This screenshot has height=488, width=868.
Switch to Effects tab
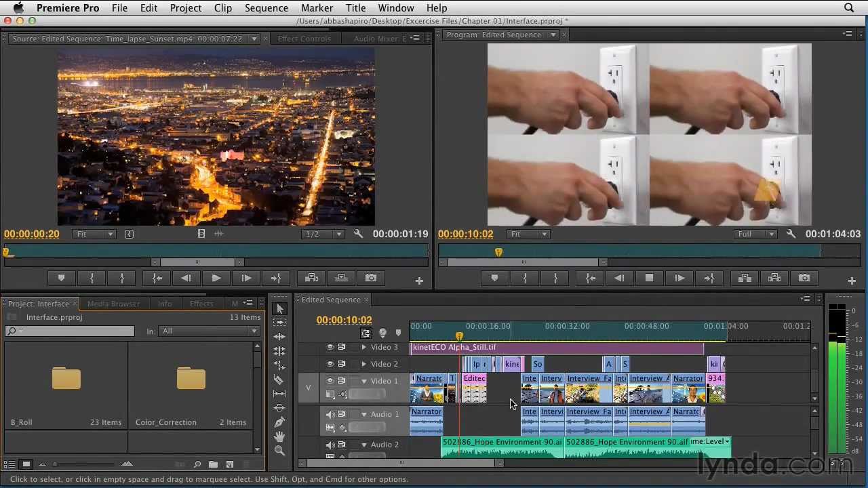(x=201, y=304)
